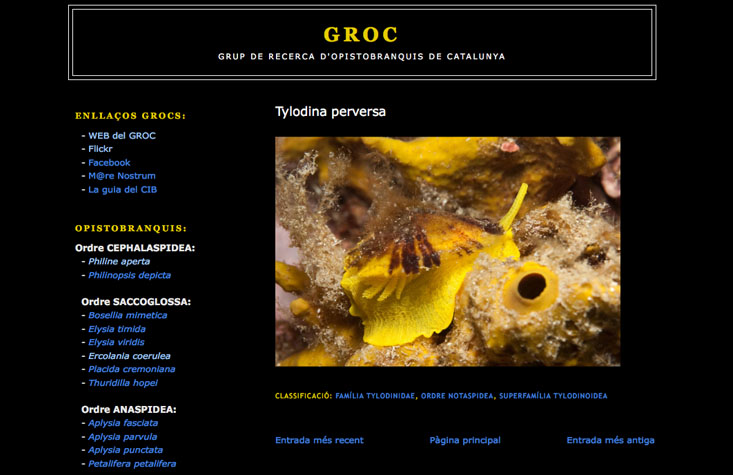Open the GROC site title header

coord(361,35)
